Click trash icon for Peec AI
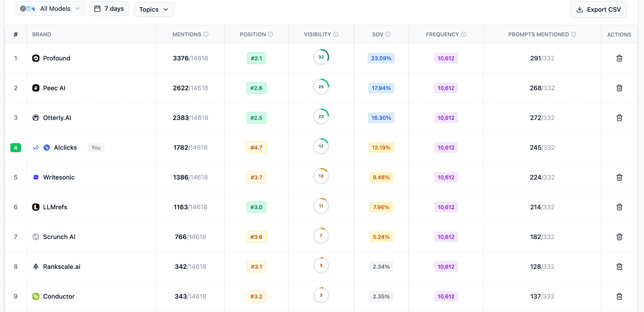Image resolution: width=644 pixels, height=312 pixels. [619, 88]
